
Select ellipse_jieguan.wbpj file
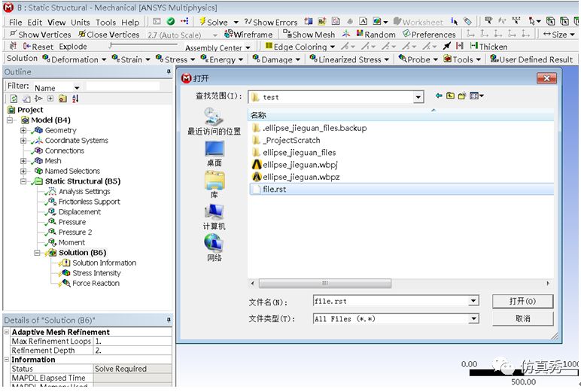[300, 165]
